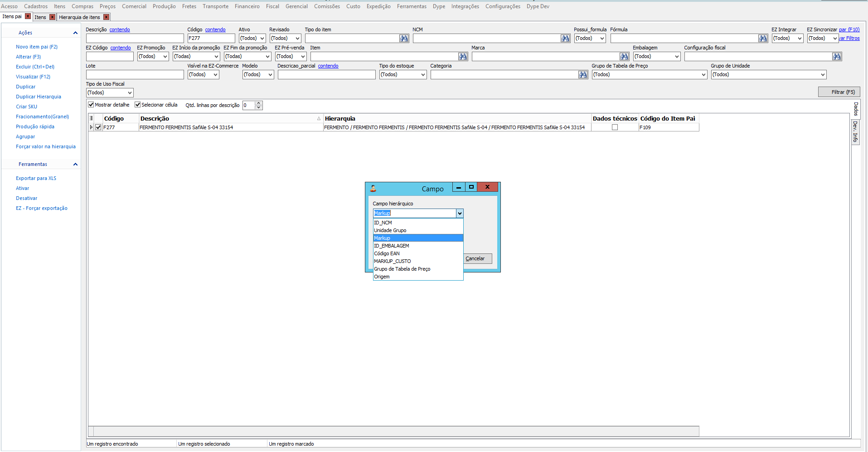
Task: Click the Campo dialog user icon
Action: click(373, 188)
